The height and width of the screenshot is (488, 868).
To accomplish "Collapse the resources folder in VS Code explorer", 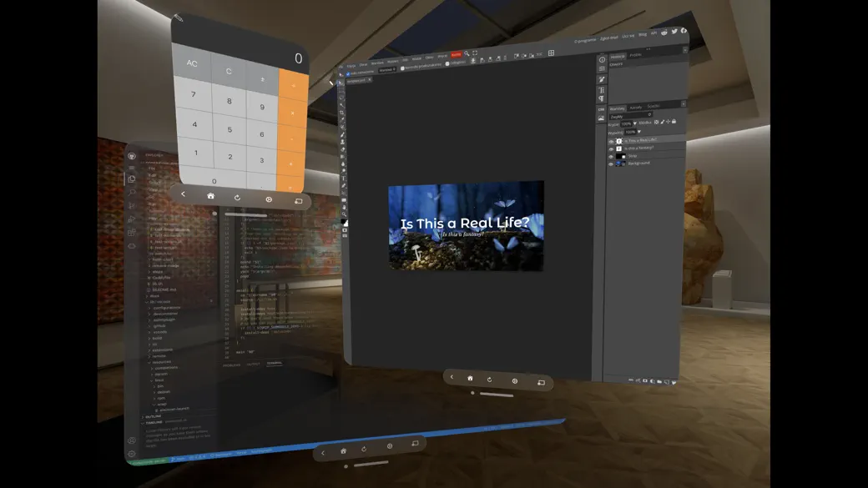I will click(x=162, y=361).
